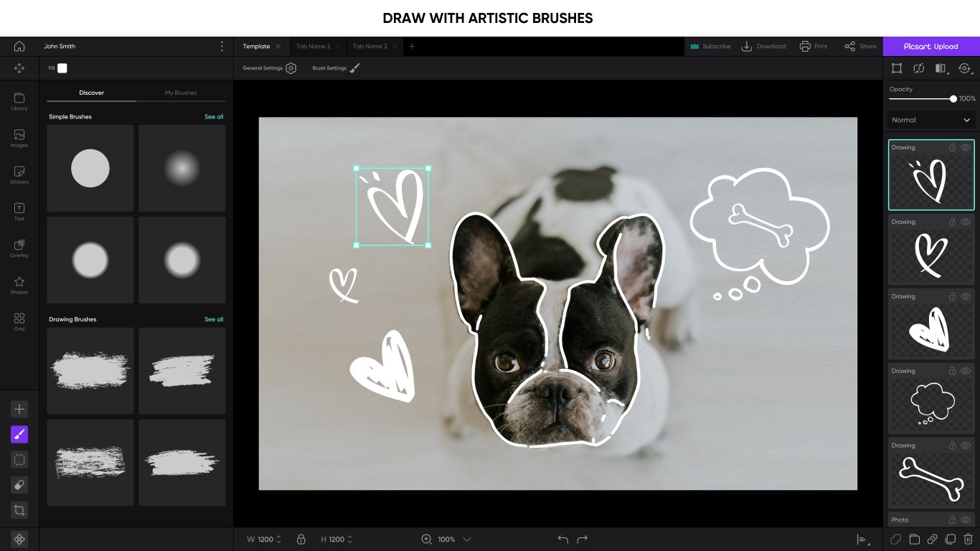Screen dimensions: 980x551
Task: Open the Stickers panel
Action: tap(19, 174)
